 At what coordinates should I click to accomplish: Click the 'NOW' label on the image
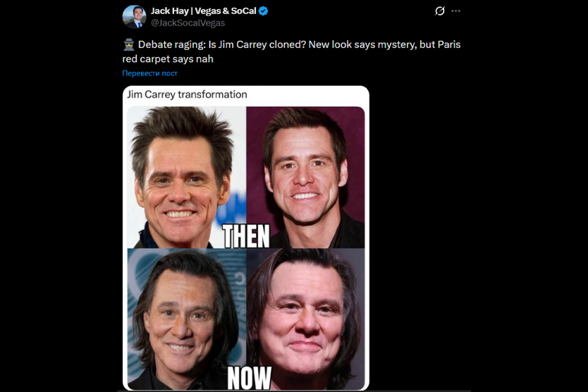coord(249,378)
